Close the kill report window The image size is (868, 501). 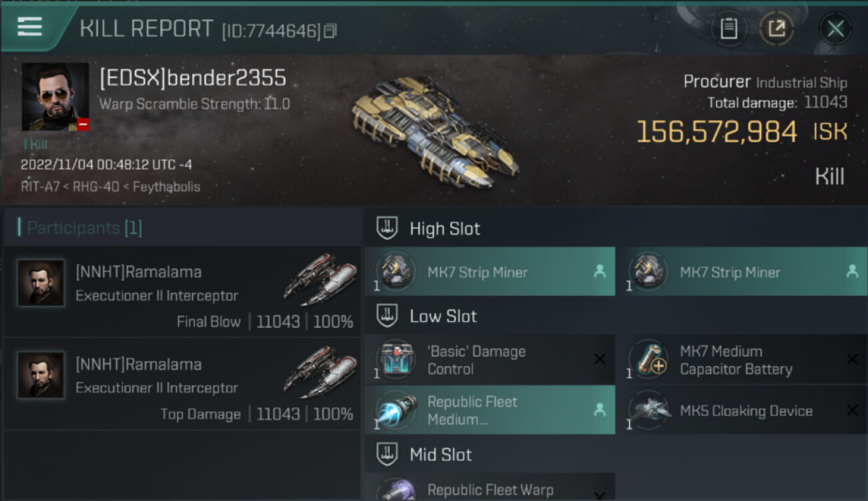tap(835, 29)
